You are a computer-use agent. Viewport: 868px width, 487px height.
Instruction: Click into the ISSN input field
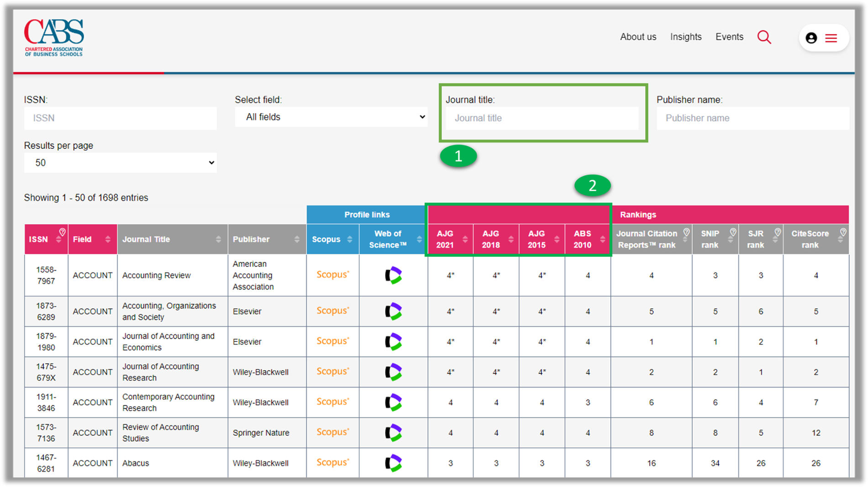pos(120,118)
